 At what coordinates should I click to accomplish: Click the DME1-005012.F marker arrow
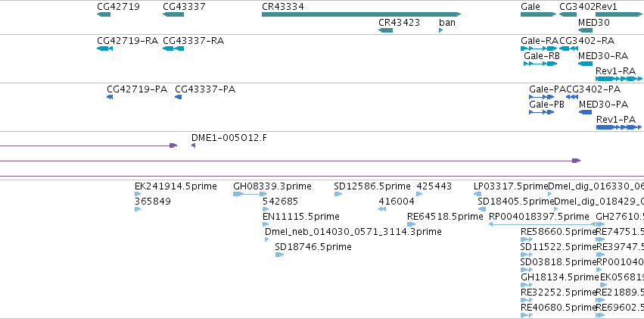(194, 145)
